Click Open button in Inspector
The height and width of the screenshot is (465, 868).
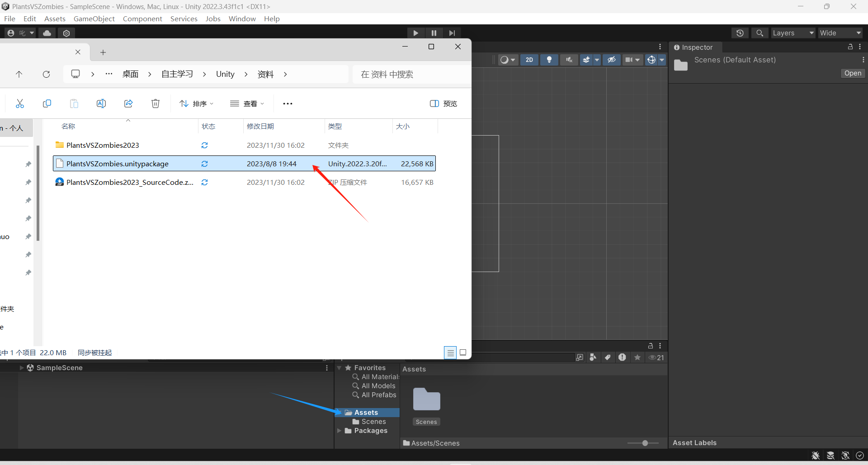click(x=853, y=73)
